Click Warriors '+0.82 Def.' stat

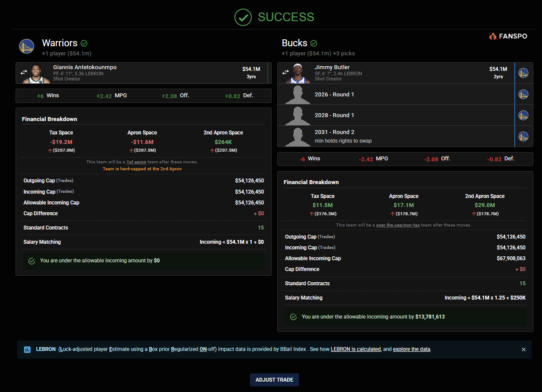[x=239, y=96]
